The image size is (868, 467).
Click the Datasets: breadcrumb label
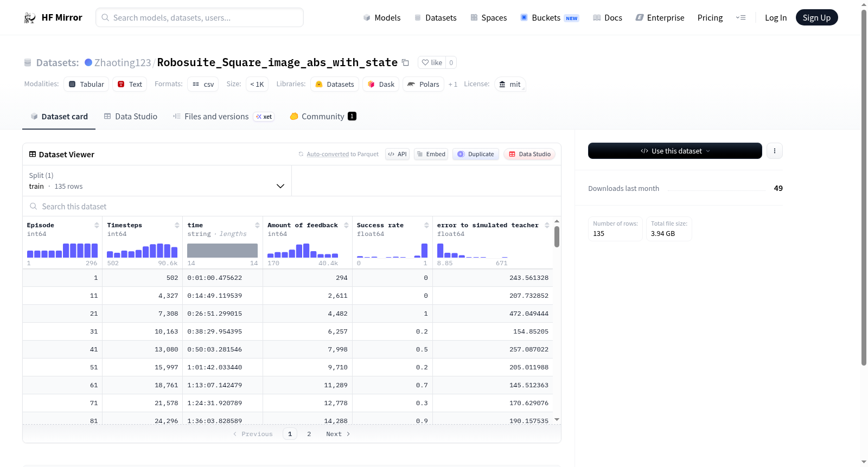[58, 62]
